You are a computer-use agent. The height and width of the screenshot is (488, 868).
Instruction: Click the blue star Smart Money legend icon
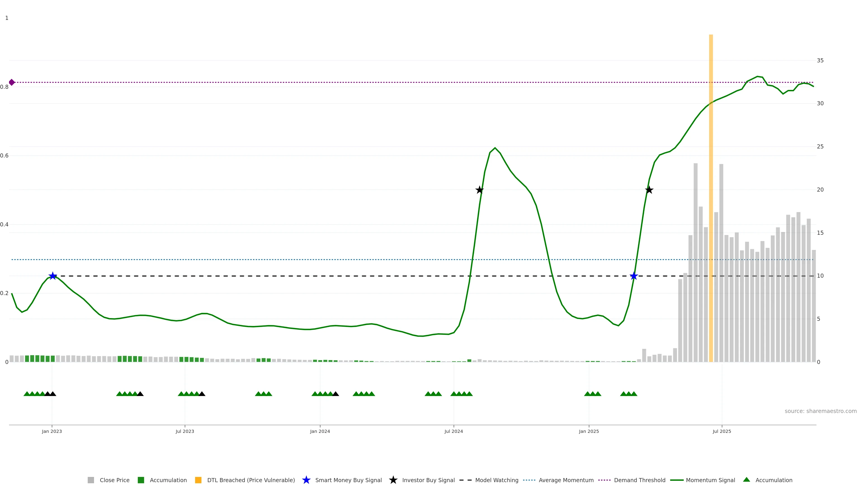click(306, 480)
